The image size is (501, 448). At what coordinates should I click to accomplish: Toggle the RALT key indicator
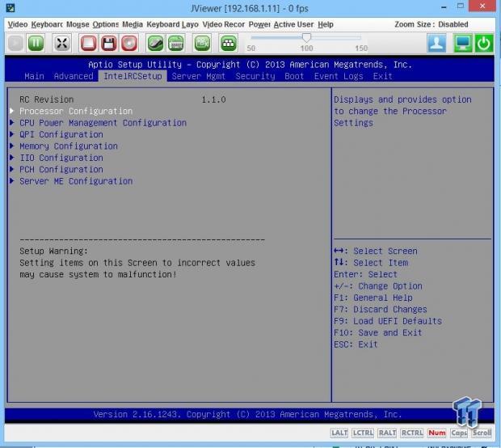(x=387, y=433)
